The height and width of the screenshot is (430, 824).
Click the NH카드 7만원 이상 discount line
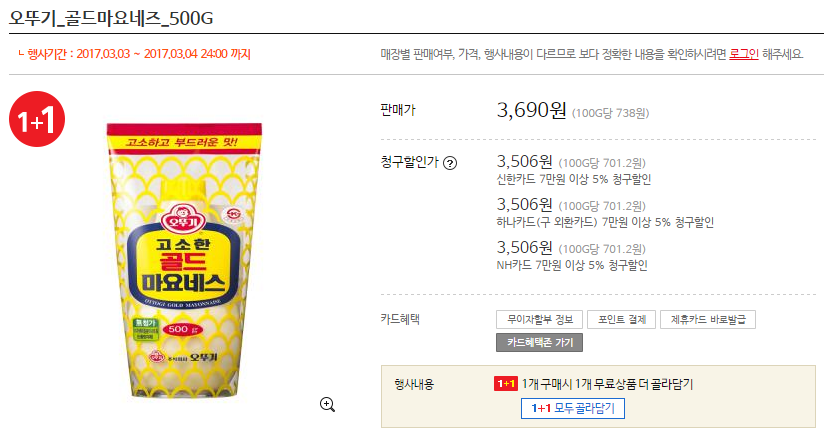tap(572, 265)
